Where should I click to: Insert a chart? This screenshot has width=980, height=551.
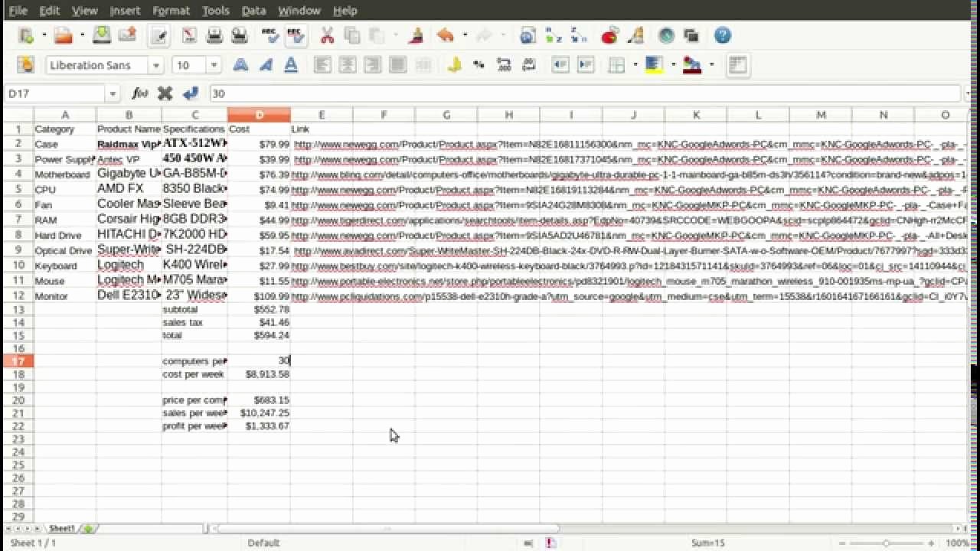(x=609, y=35)
